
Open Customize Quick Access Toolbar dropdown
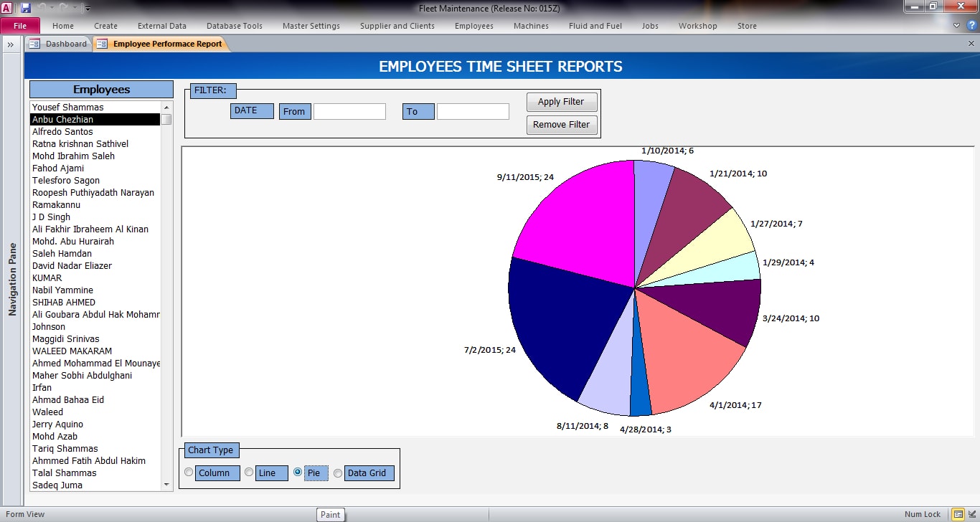click(87, 9)
